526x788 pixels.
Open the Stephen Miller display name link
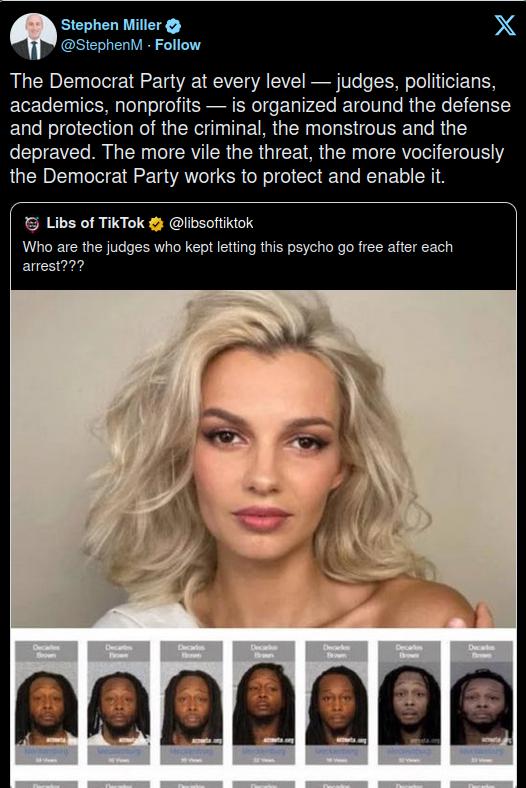[x=111, y=25]
